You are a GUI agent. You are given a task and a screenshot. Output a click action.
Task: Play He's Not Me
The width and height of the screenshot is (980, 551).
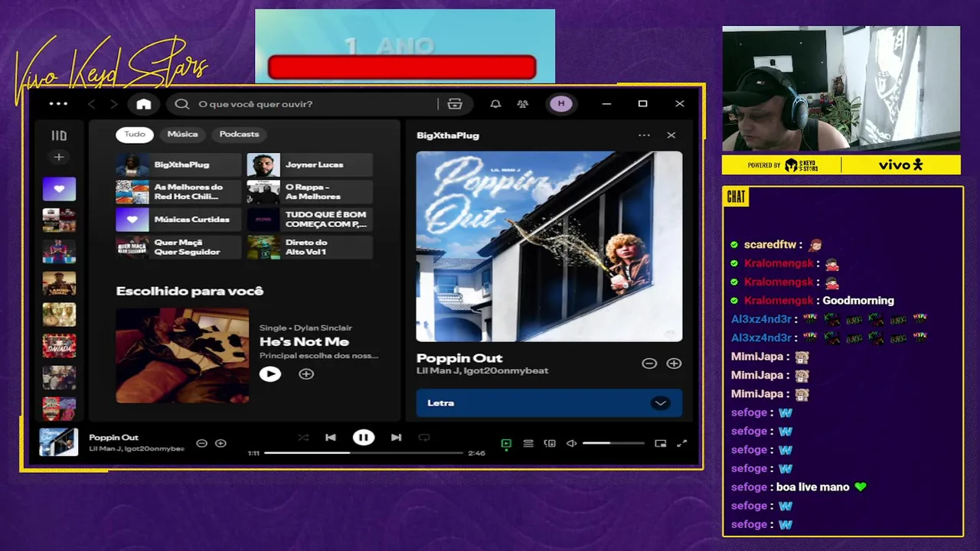click(x=270, y=374)
